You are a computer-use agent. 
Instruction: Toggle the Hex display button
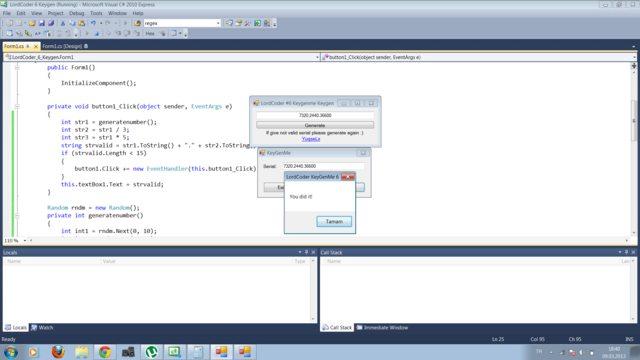[x=150, y=33]
